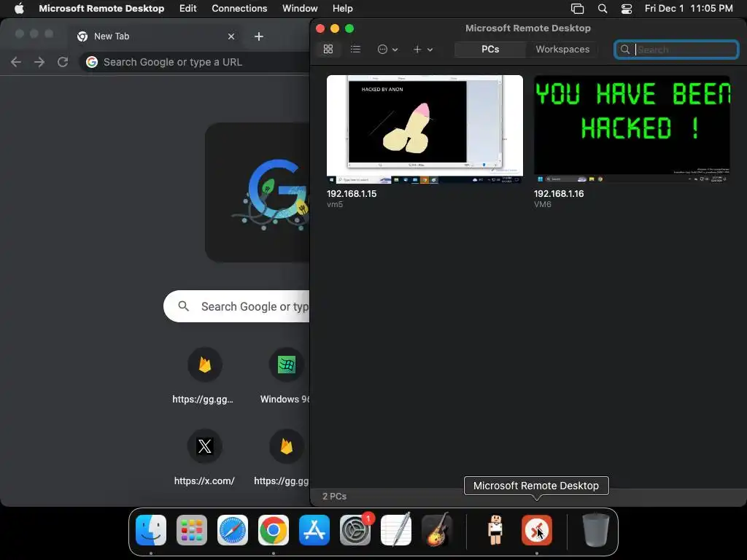Open the Trash from the Dock
The height and width of the screenshot is (560, 747).
(595, 530)
